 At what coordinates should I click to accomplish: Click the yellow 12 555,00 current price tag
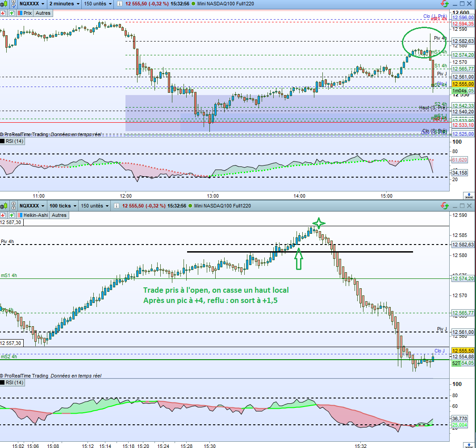pos(463,84)
